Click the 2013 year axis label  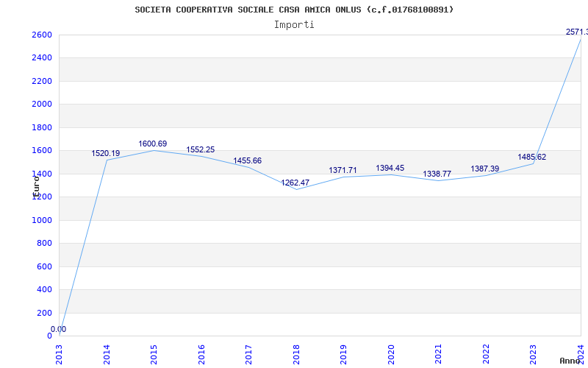(x=60, y=354)
